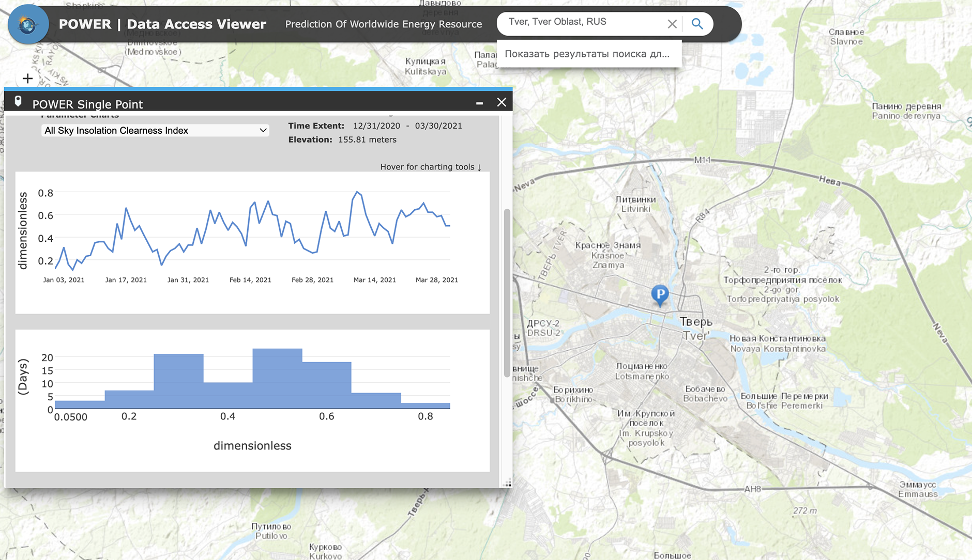Minimize the POWER Single Point panel
Image resolution: width=972 pixels, height=560 pixels.
(479, 103)
